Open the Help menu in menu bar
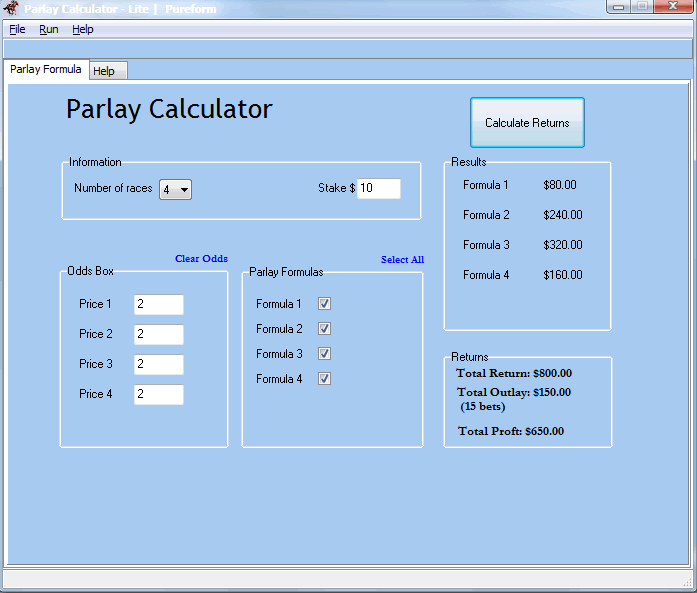Screen dimensions: 697x593 pyautogui.click(x=83, y=29)
